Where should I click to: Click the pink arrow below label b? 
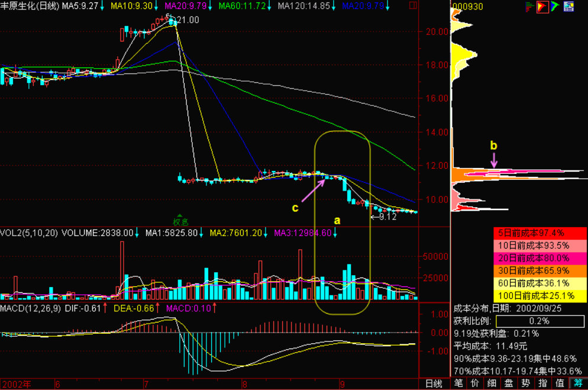coord(495,160)
